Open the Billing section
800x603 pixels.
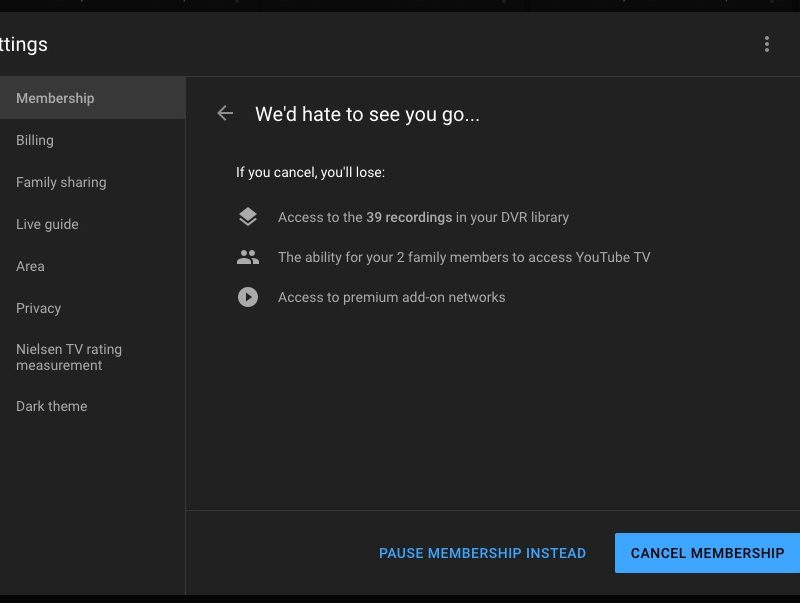(x=35, y=140)
